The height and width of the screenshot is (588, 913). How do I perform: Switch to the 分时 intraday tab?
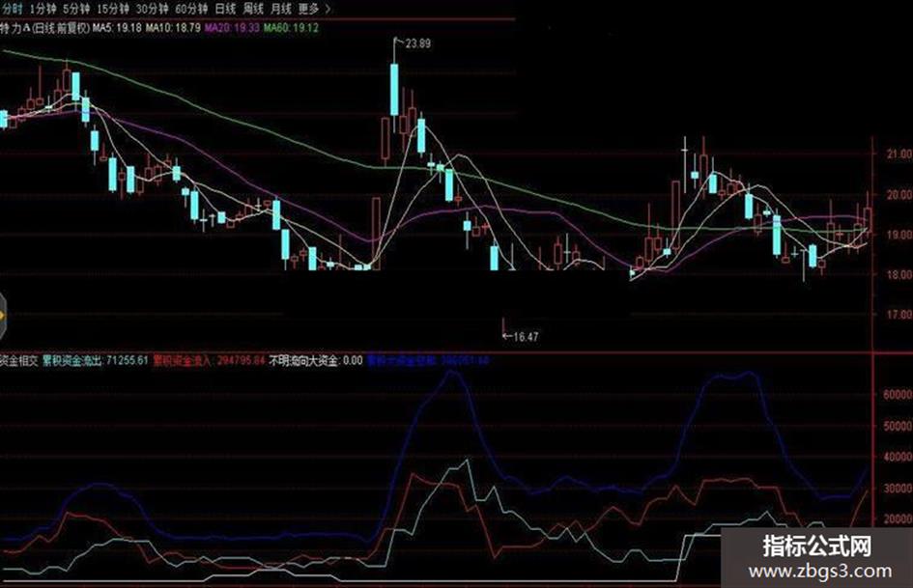tap(12, 9)
